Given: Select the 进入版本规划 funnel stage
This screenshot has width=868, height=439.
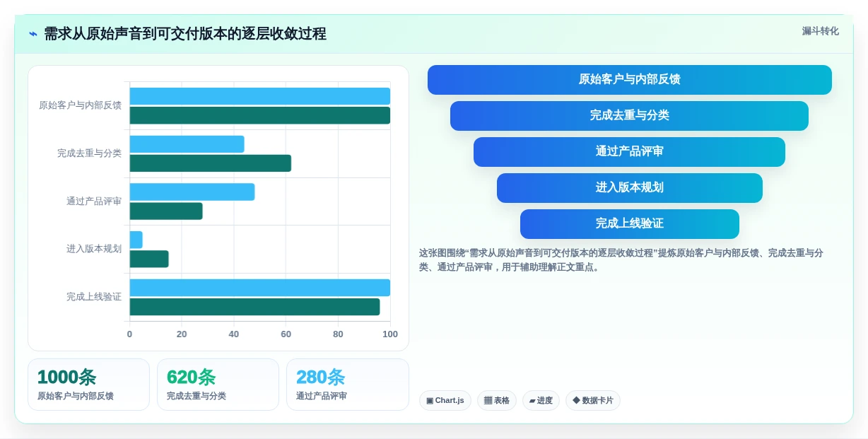Looking at the screenshot, I should click(x=629, y=187).
